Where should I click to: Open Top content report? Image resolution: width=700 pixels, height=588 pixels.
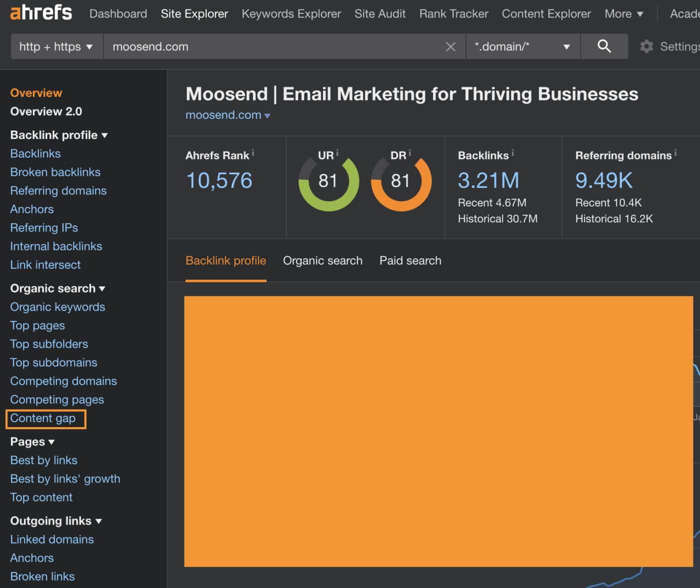(x=41, y=497)
